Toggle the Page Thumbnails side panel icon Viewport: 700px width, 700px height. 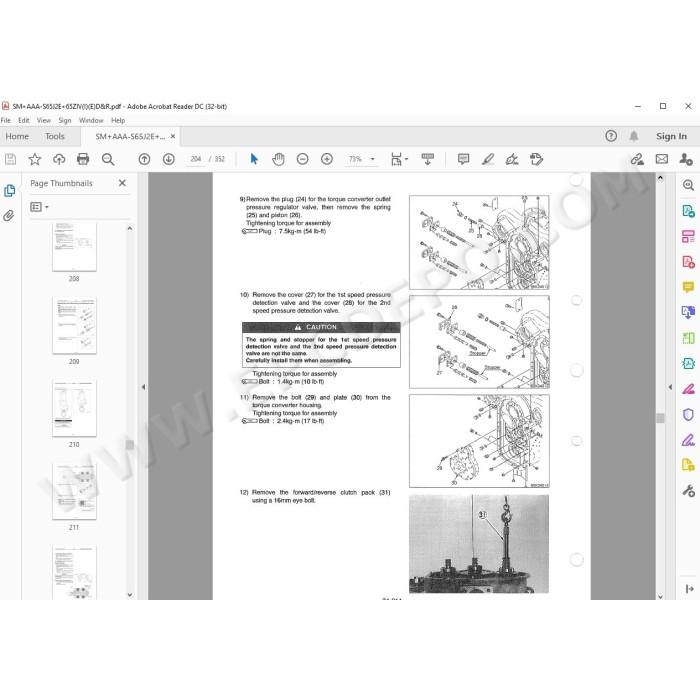point(9,191)
